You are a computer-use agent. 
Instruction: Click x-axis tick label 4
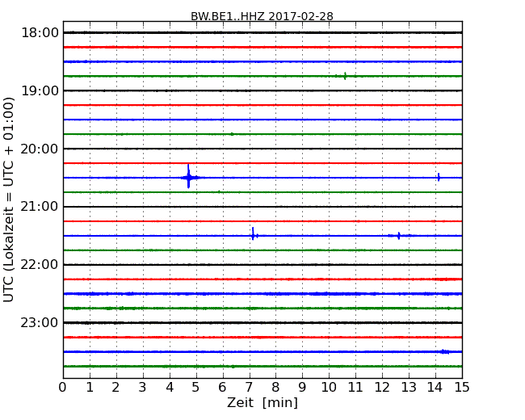170,387
